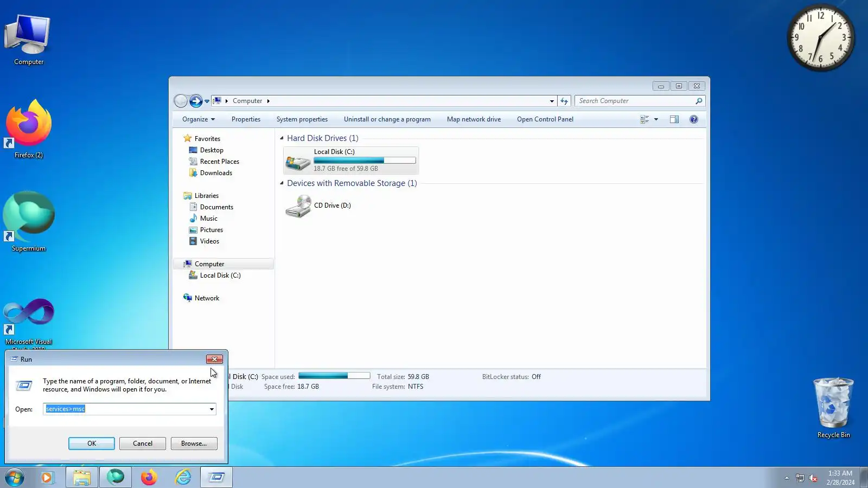868x488 pixels.
Task: Select Local Disk (C:) in navigation pane
Action: coord(220,275)
